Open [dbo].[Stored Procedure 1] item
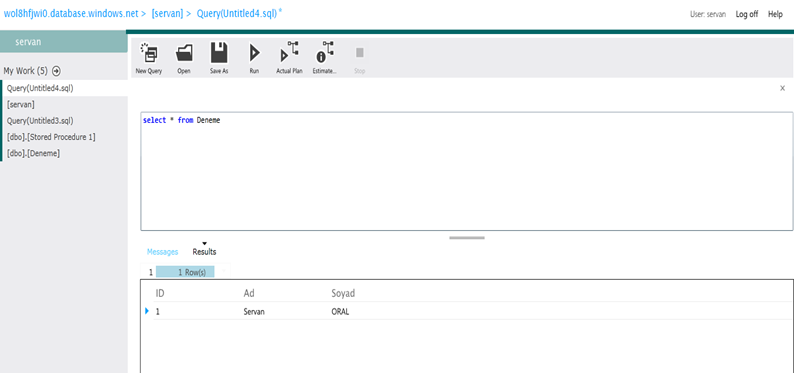The width and height of the screenshot is (794, 373). pos(64,137)
